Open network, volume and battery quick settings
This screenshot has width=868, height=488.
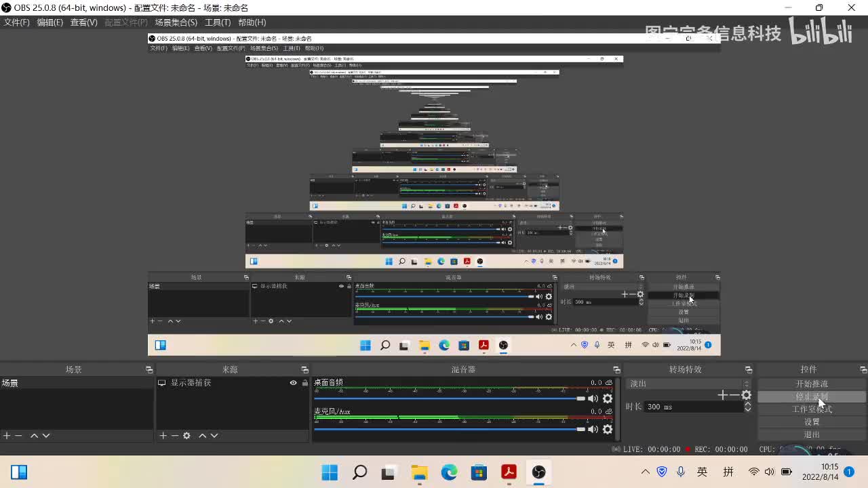[770, 472]
